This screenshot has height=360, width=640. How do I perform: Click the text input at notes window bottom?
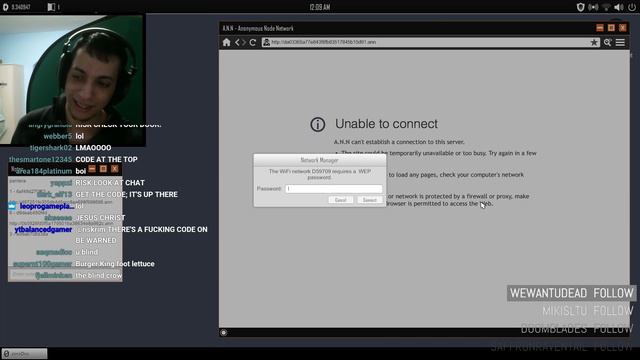[65, 275]
